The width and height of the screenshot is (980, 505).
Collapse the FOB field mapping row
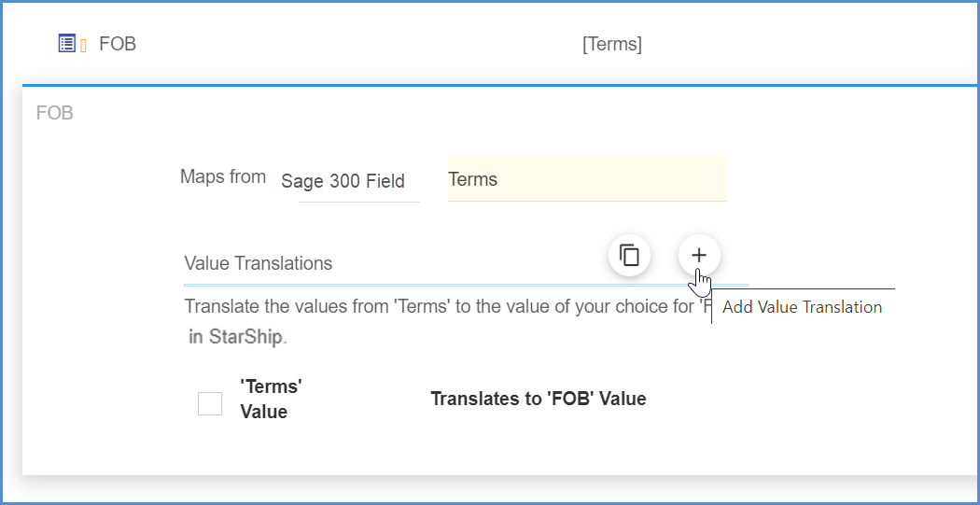tap(118, 43)
